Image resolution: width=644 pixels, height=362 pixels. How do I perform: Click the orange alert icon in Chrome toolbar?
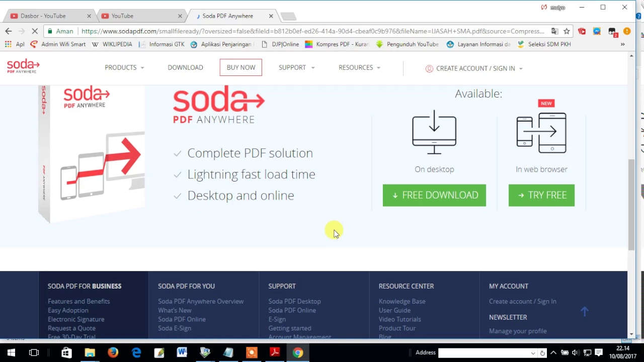(627, 31)
